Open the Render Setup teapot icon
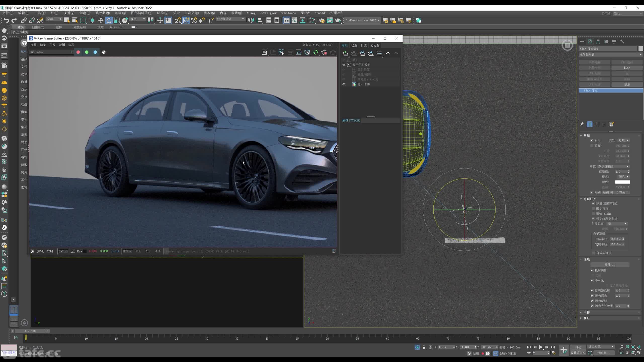The height and width of the screenshot is (362, 644). [321, 20]
